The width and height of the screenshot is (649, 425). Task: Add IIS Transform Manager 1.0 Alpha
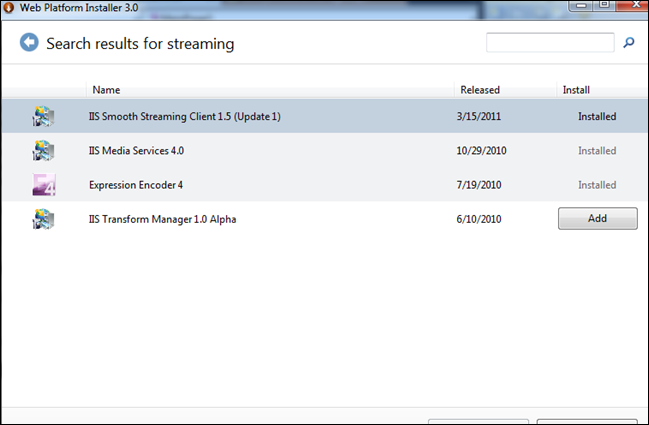click(597, 219)
